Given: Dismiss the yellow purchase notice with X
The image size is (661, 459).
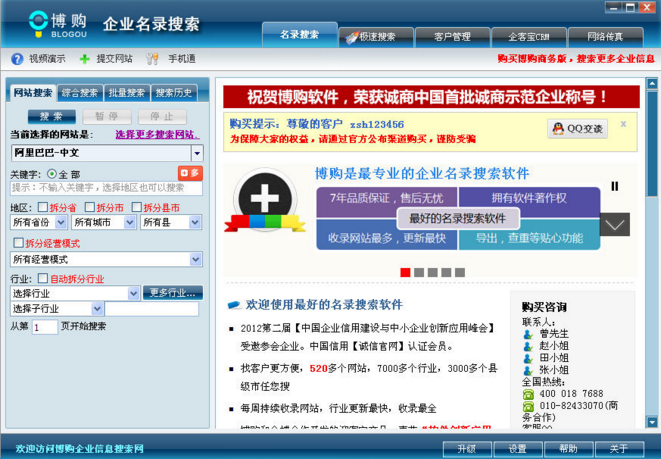Looking at the screenshot, I should (623, 124).
